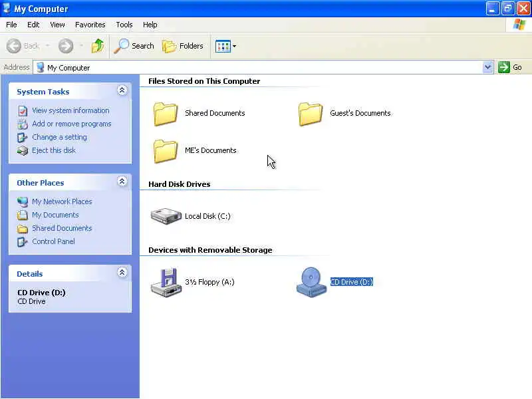The image size is (532, 399).
Task: Click the Shared Documents sidebar folder icon
Action: click(23, 229)
